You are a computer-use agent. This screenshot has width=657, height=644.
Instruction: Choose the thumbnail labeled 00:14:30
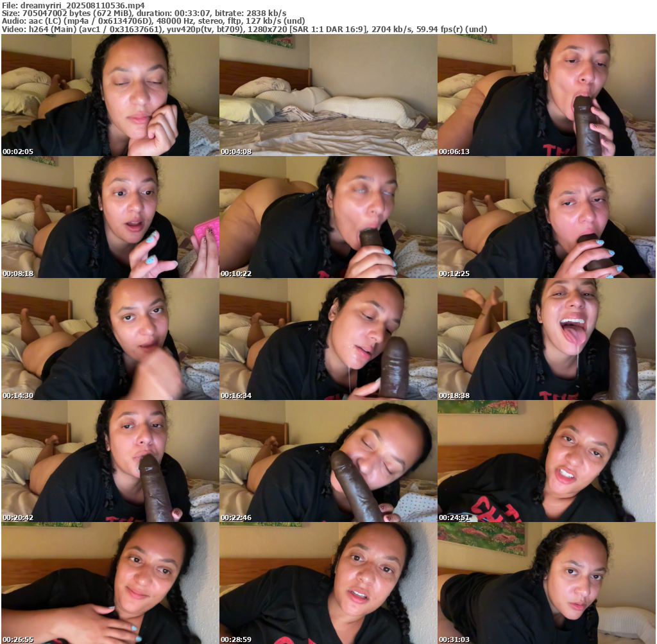110,339
